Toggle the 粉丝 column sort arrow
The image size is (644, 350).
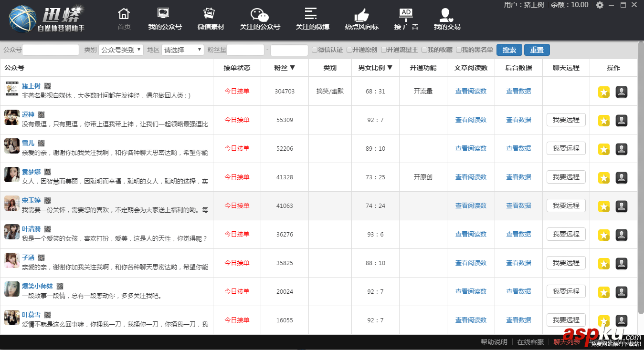pyautogui.click(x=292, y=68)
